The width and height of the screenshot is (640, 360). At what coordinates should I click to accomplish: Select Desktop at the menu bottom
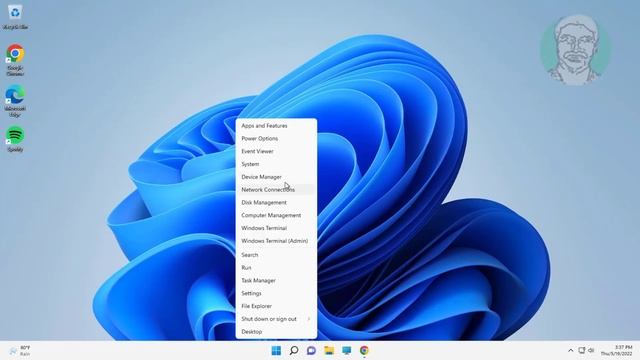tap(276, 332)
